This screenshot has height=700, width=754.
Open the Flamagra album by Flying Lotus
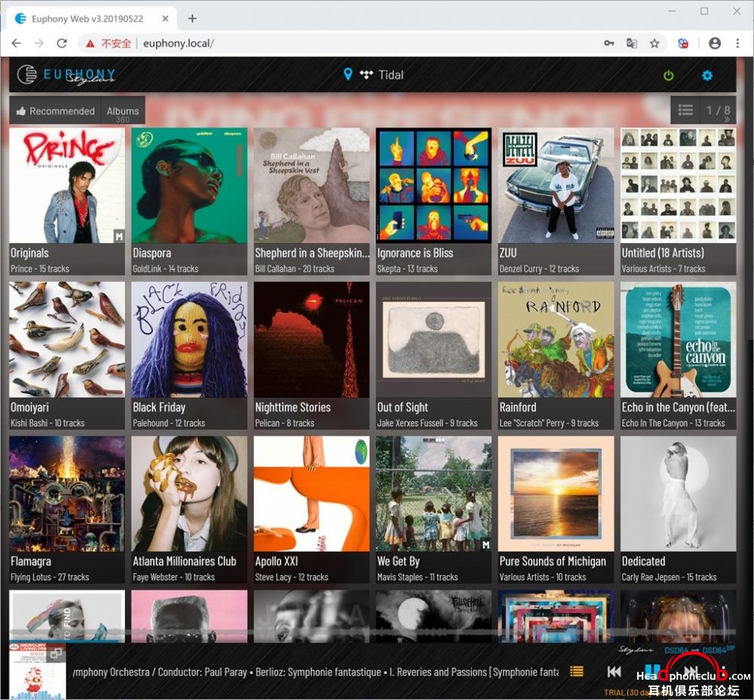click(67, 493)
